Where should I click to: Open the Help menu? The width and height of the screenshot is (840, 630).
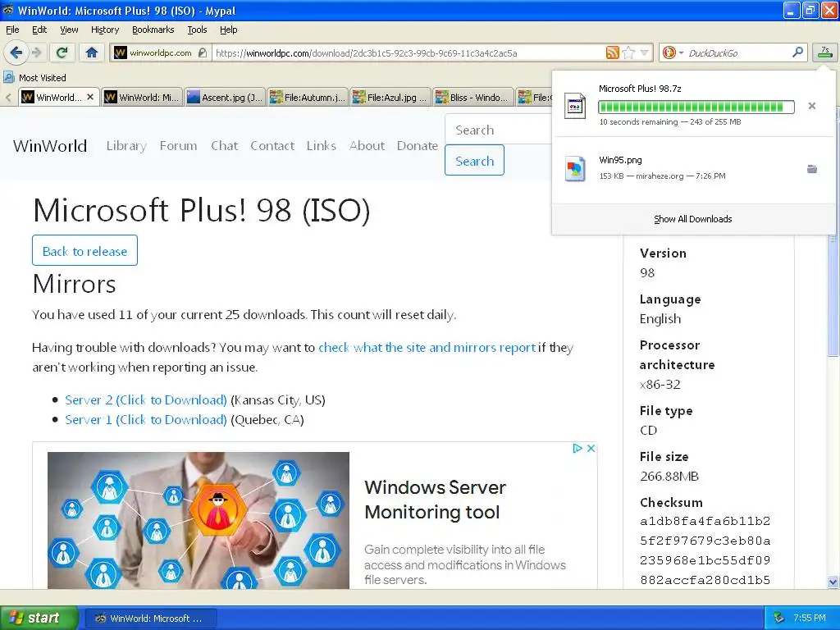tap(228, 30)
